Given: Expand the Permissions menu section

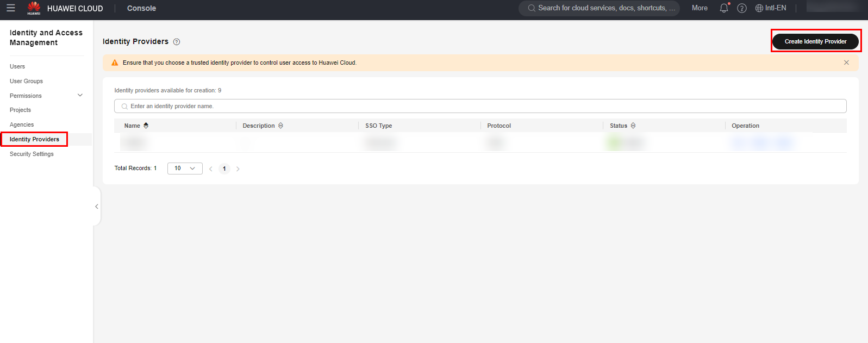Looking at the screenshot, I should 80,96.
